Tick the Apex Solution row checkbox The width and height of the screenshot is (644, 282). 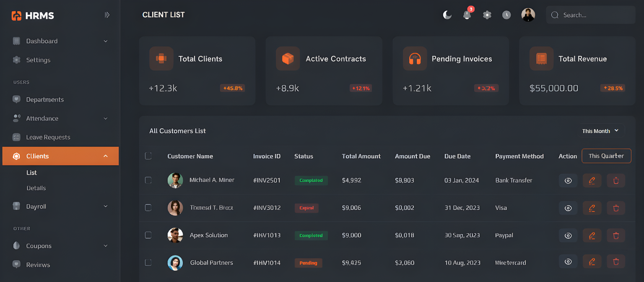(148, 235)
